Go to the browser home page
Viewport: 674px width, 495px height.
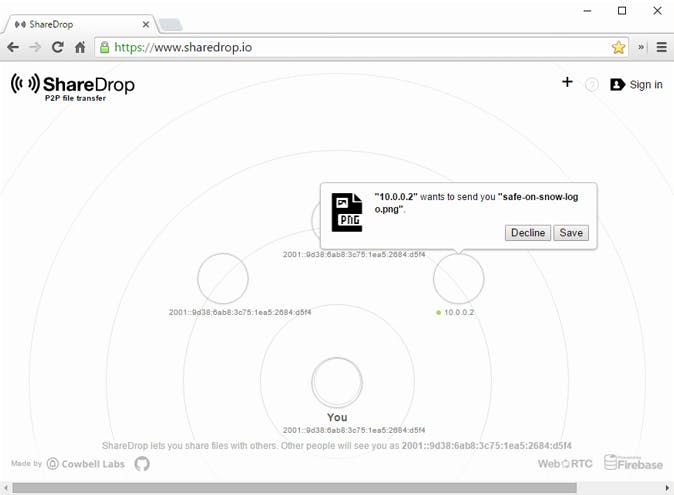[x=80, y=47]
